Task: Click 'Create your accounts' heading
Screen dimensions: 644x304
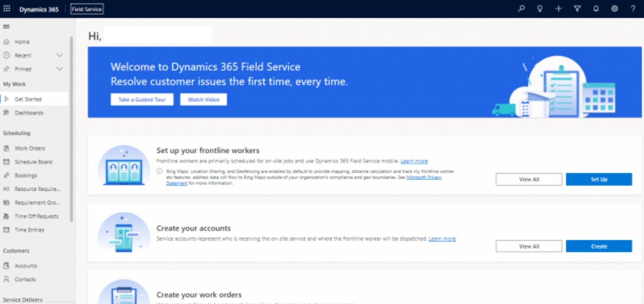Action: point(194,228)
